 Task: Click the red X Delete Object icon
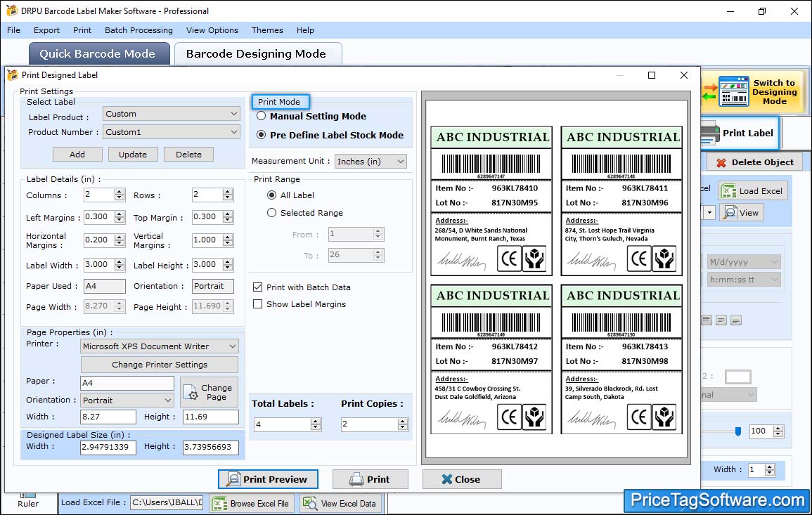(x=721, y=162)
